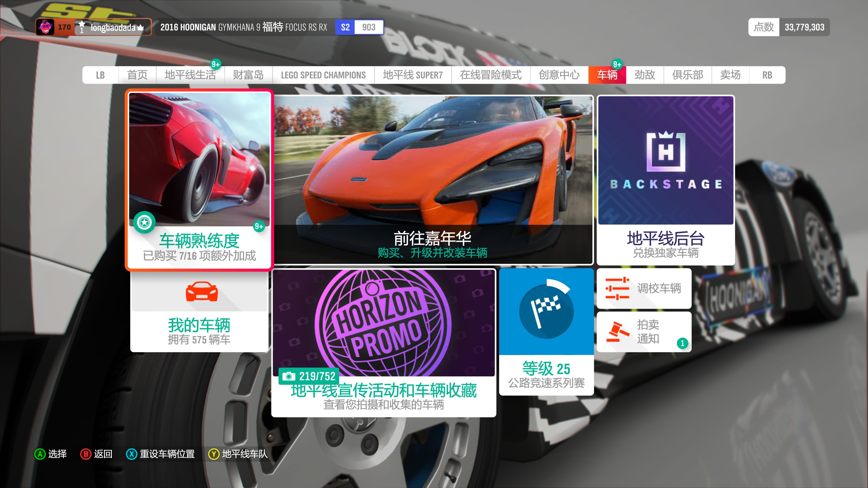
Task: Click the checkered flag level 25 icon
Action: [546, 311]
